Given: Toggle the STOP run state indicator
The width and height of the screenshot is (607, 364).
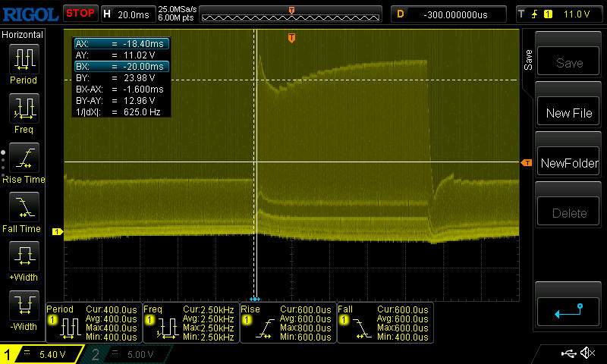Looking at the screenshot, I should coord(80,13).
